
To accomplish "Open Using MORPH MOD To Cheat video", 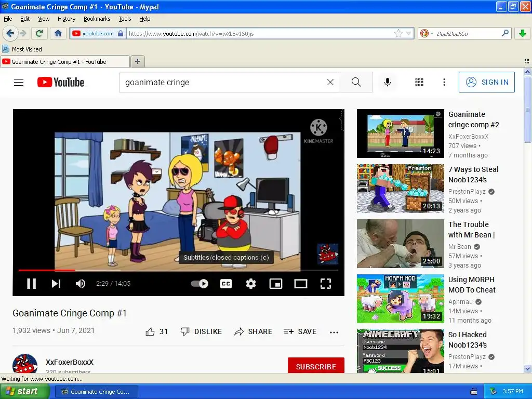I will [401, 299].
